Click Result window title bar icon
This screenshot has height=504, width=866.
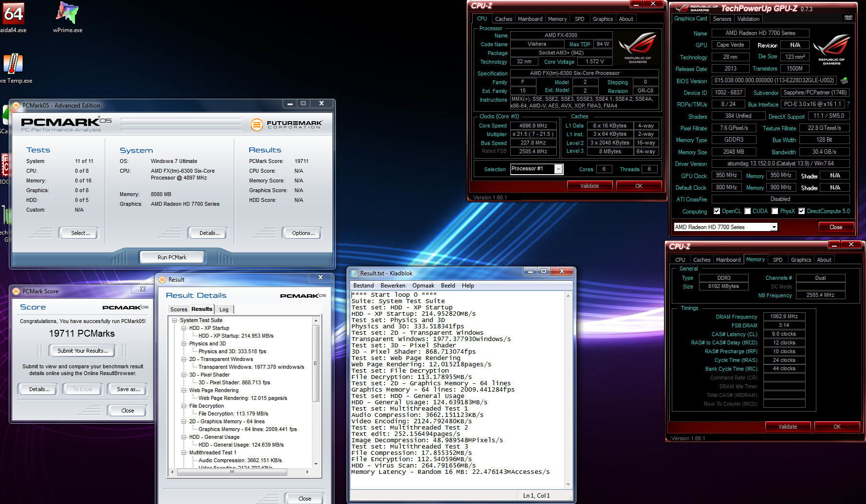coord(162,279)
